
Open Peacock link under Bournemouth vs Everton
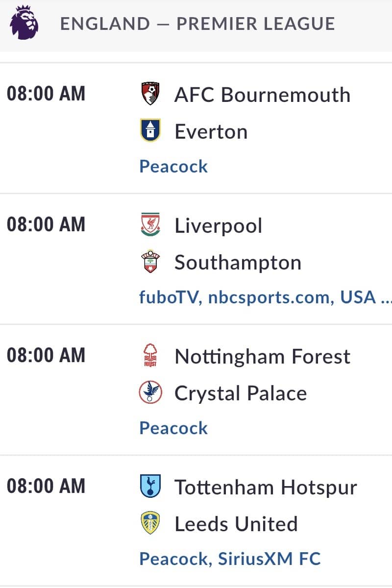point(173,166)
